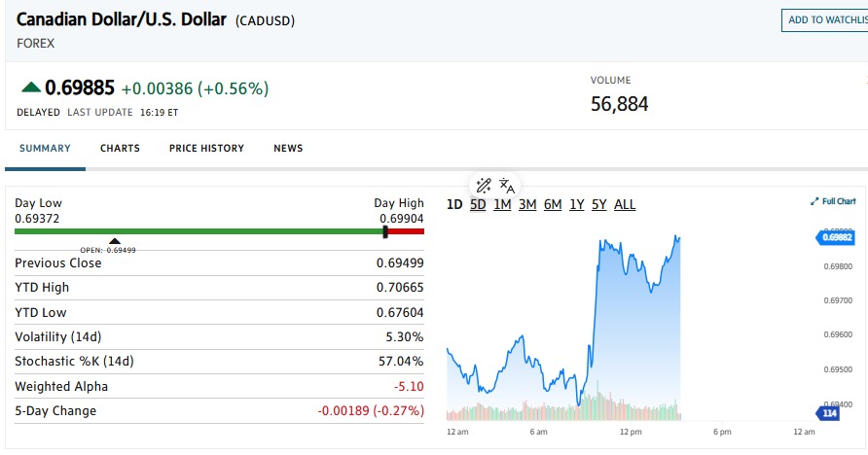Image resolution: width=868 pixels, height=455 pixels.
Task: Click the translate icon above chart
Action: pos(506,186)
